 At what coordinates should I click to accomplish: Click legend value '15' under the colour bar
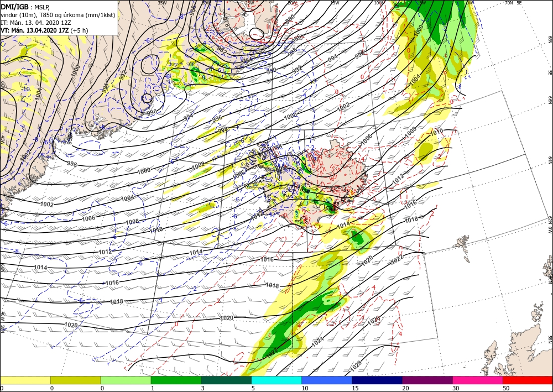355,388
